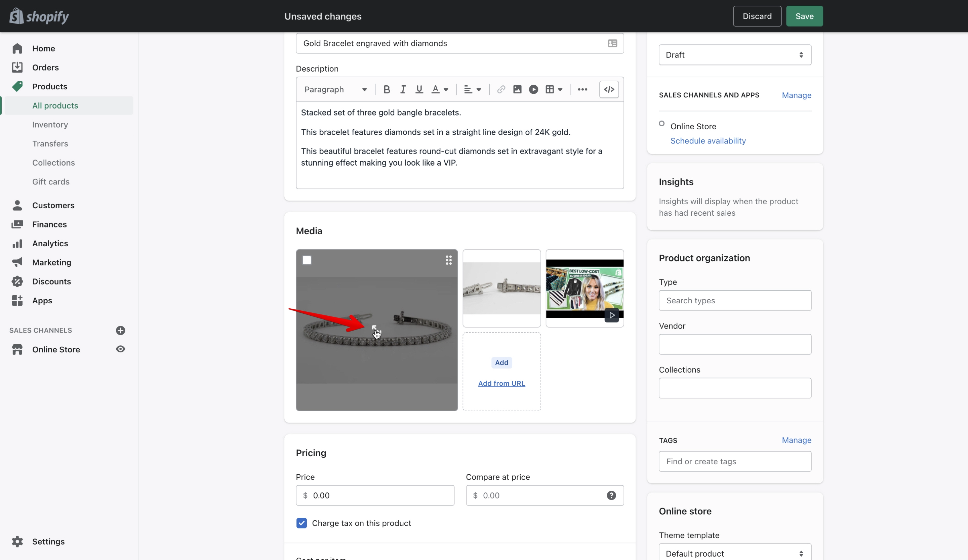Click the title field card icon
Viewport: 968px width, 560px height.
click(612, 43)
